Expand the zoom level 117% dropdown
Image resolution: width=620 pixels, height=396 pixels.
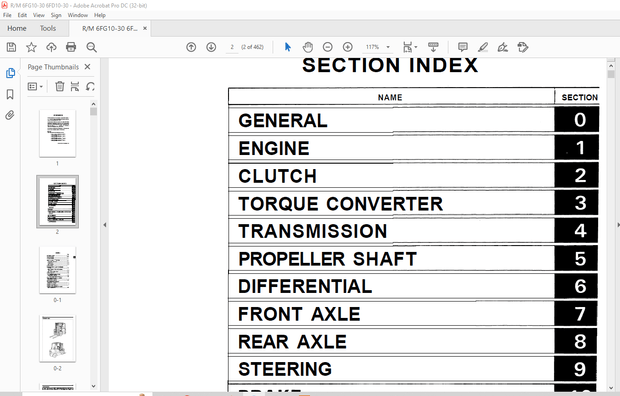pyautogui.click(x=388, y=47)
